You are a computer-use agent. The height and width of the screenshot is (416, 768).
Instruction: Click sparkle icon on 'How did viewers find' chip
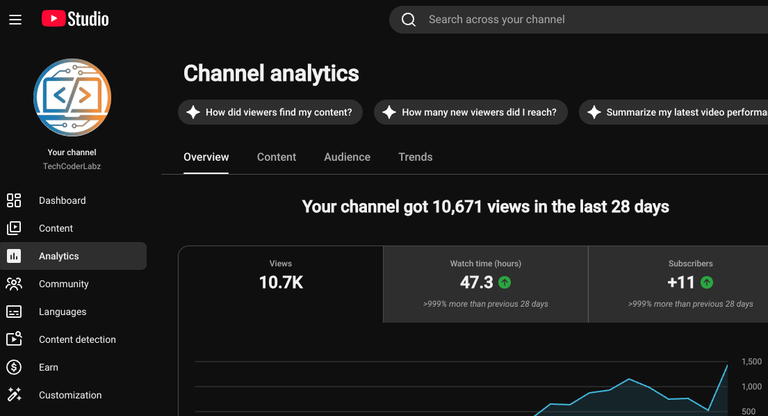(x=193, y=112)
